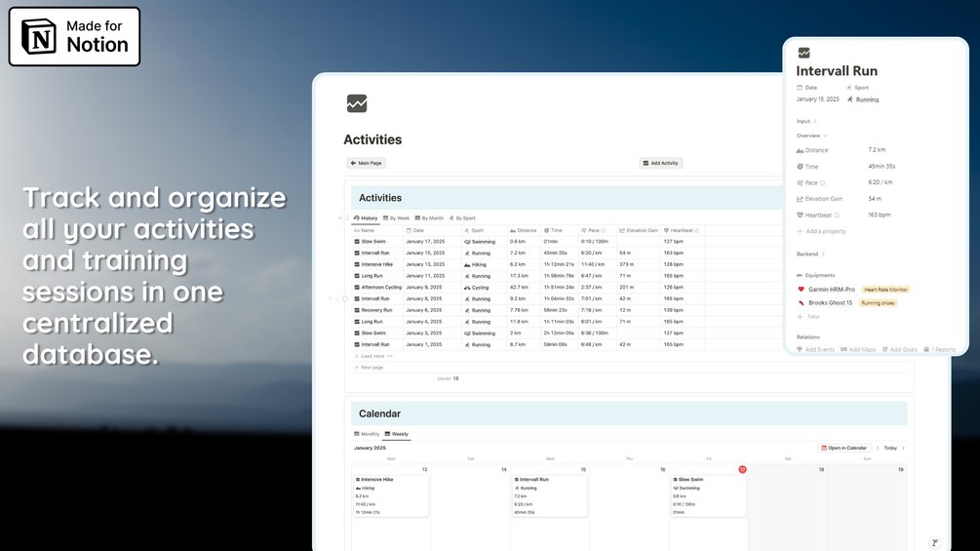
Task: Click the heart icon beside Garmin HRM-Pro
Action: tap(801, 290)
